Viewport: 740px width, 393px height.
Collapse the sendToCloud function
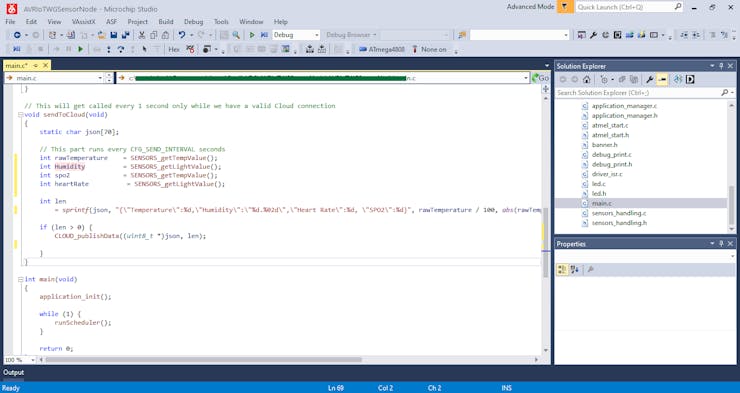20,115
